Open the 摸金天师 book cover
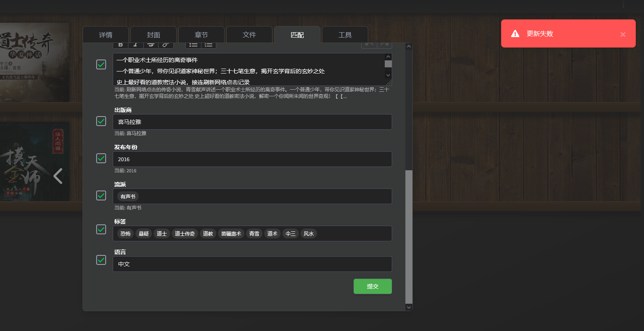The image size is (644, 331). pos(35,162)
